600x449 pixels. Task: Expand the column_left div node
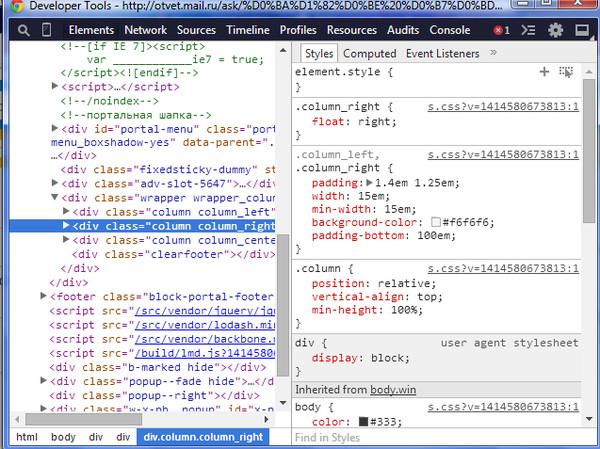(66, 211)
